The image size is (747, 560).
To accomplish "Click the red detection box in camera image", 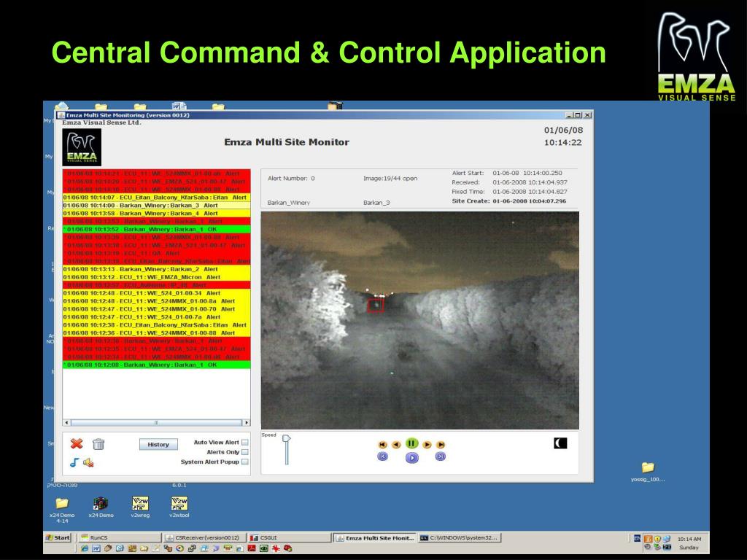I will (376, 306).
